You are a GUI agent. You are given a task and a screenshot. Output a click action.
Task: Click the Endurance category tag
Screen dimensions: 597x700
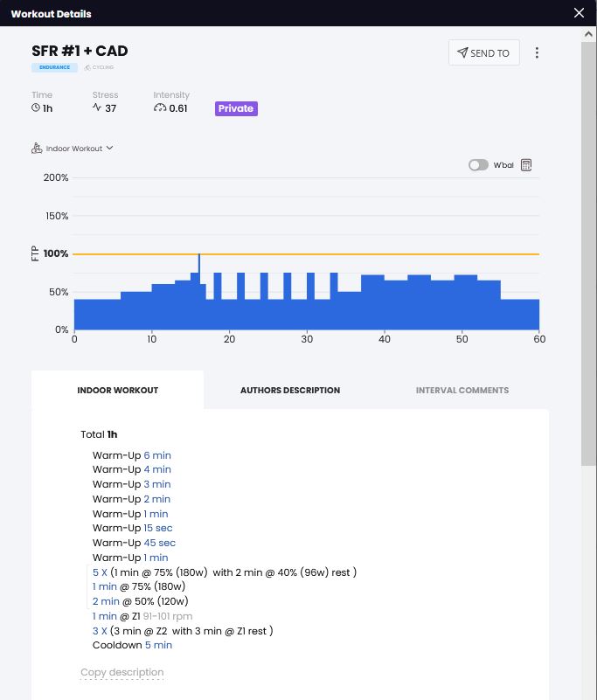click(x=54, y=67)
